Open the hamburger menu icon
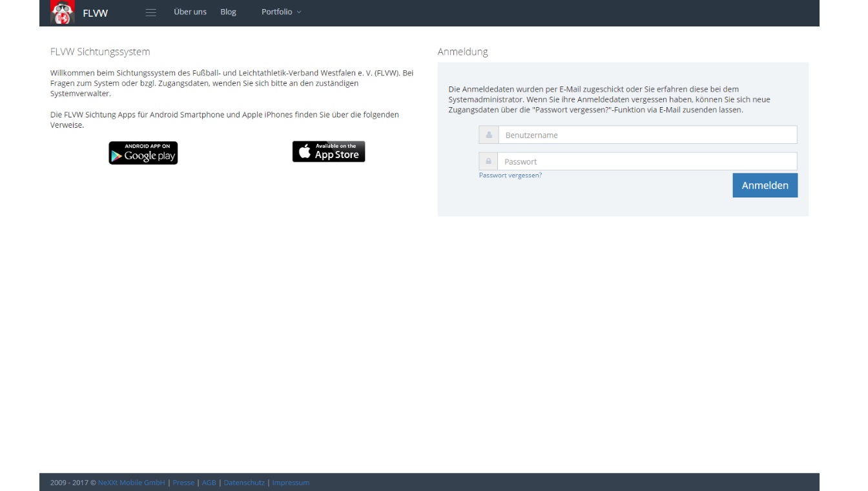The height and width of the screenshot is (491, 868). coord(150,12)
